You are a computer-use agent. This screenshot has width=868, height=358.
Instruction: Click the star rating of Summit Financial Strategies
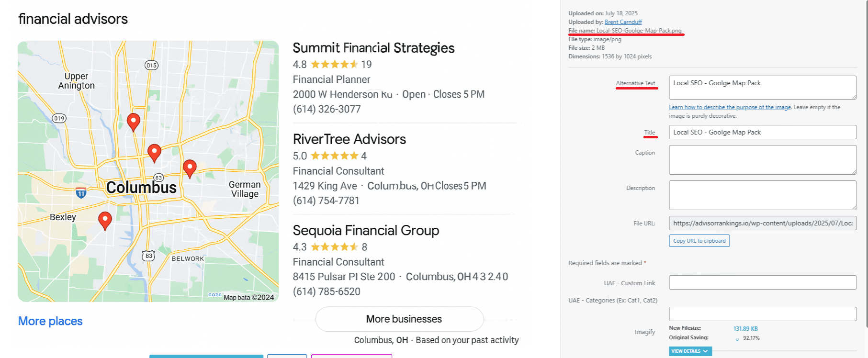334,64
